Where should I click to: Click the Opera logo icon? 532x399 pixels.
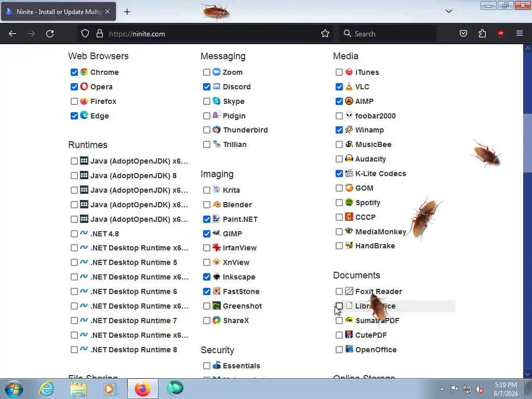84,87
